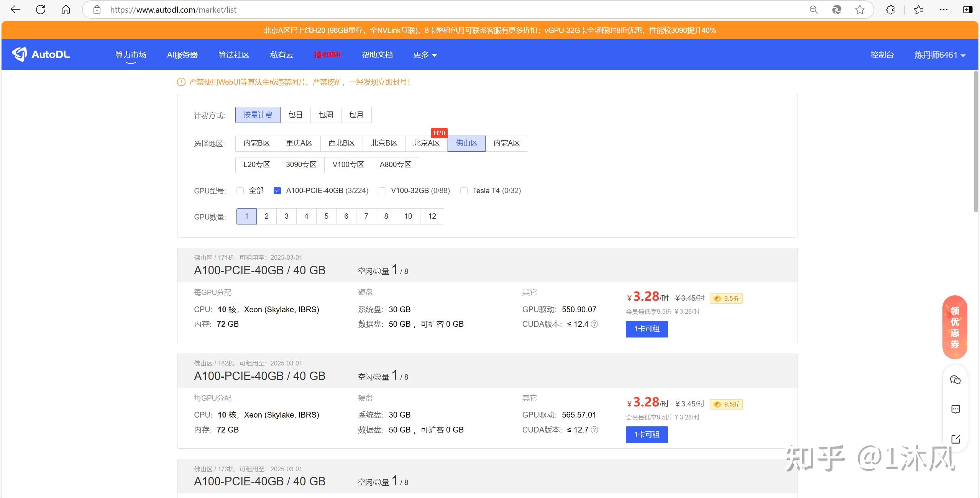Click the browser refresh icon
This screenshot has height=498, width=980.
pos(41,9)
